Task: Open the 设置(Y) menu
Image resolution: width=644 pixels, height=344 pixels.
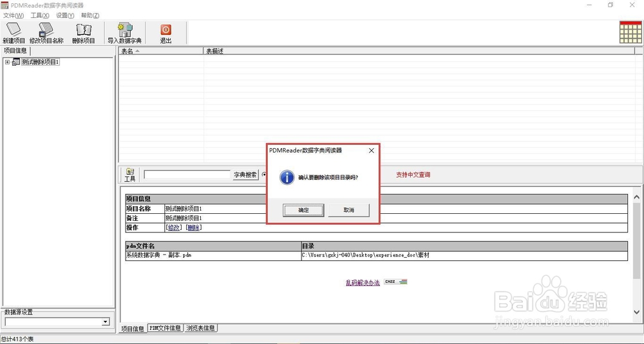Action: (65, 15)
